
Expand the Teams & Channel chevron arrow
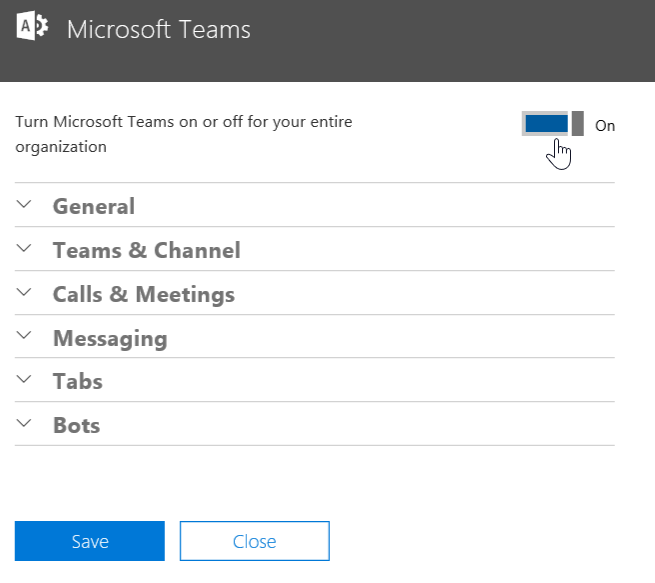(x=25, y=249)
